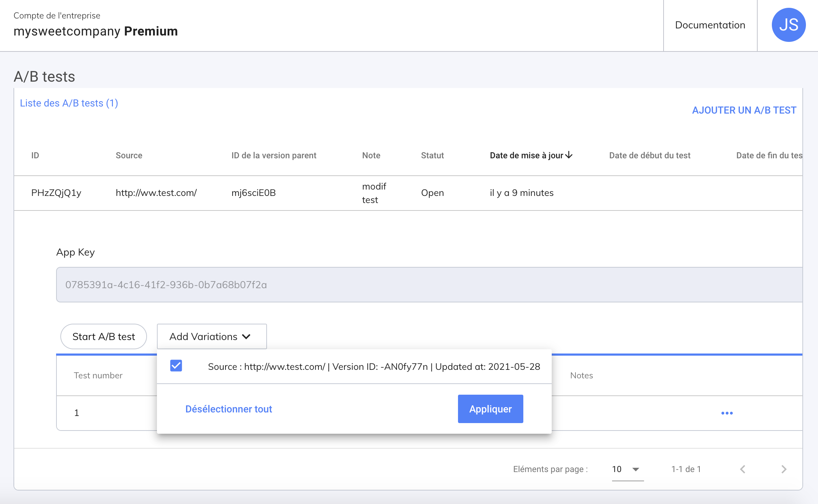Viewport: 818px width, 504px height.
Task: Go to the next page arrow
Action: click(x=784, y=469)
